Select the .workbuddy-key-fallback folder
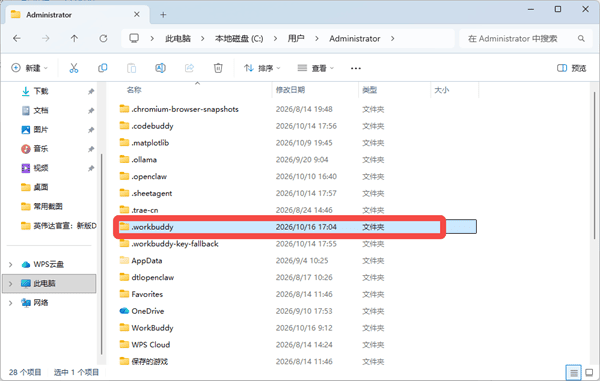 tap(175, 244)
